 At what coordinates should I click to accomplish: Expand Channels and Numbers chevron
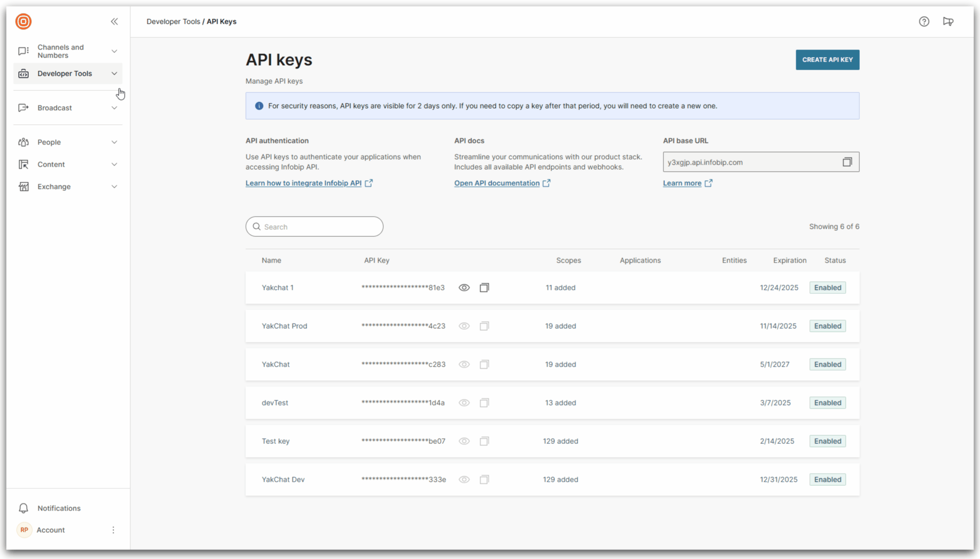[114, 51]
